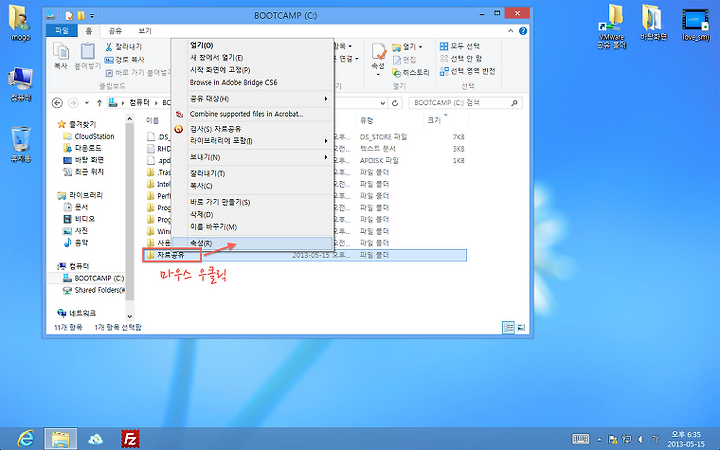Click the blue help question-mark icon
This screenshot has height=450, width=720.
click(x=523, y=31)
